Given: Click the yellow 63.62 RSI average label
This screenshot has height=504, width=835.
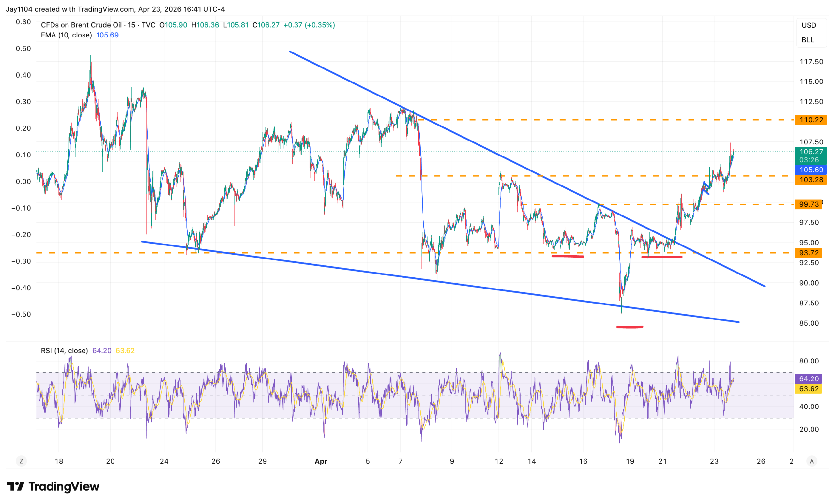Looking at the screenshot, I should click(x=808, y=389).
